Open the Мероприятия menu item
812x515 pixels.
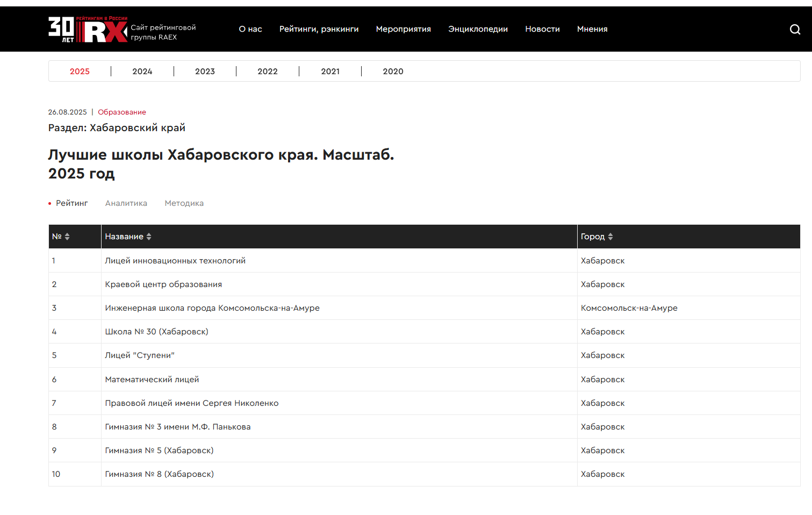tap(403, 29)
